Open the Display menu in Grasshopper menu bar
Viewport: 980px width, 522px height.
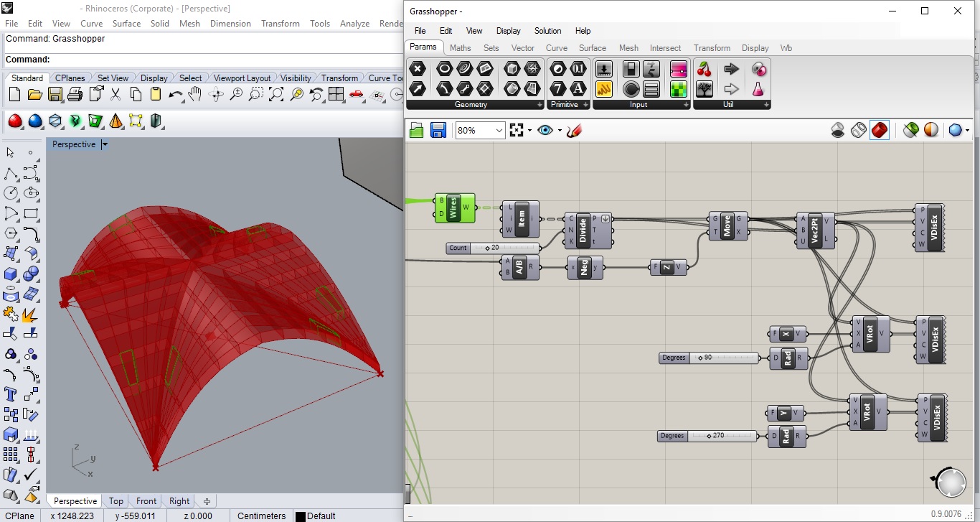[508, 31]
